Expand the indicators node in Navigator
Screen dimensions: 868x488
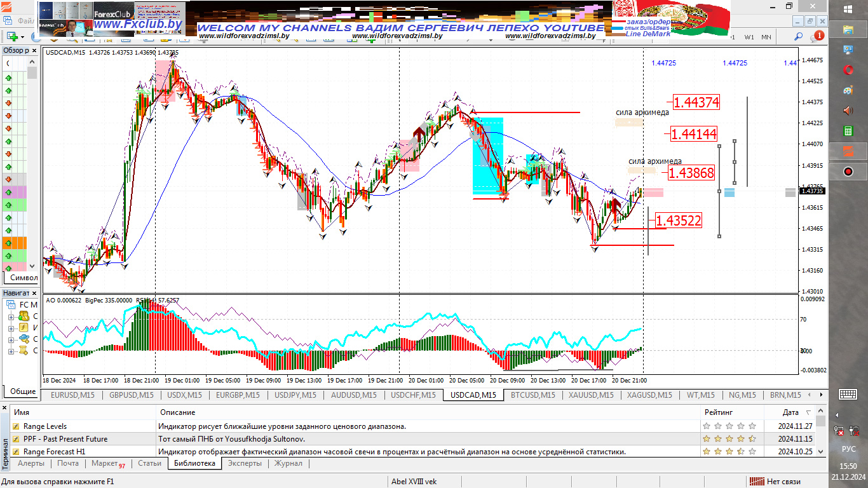[11, 328]
